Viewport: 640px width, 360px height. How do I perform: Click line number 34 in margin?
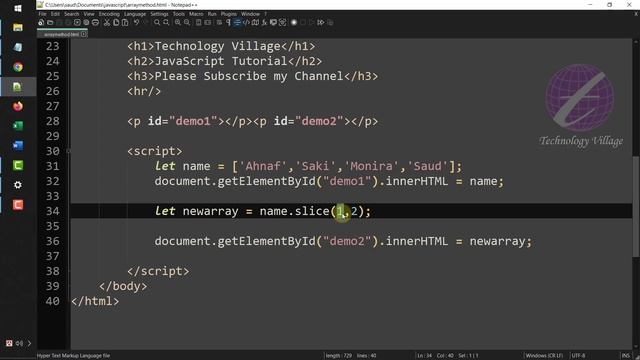pyautogui.click(x=52, y=211)
